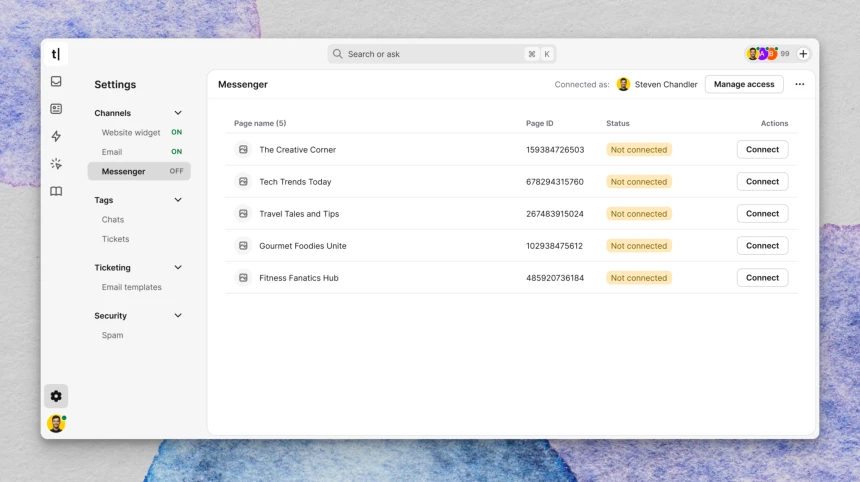Collapse the Channels section chevron
Viewport: 860px width, 482px height.
178,113
